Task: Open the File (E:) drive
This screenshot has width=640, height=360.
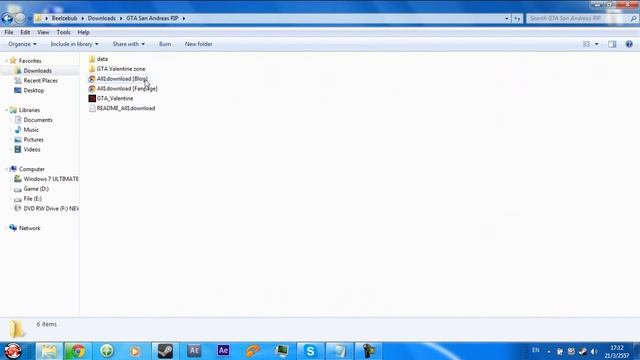Action: (x=32, y=199)
